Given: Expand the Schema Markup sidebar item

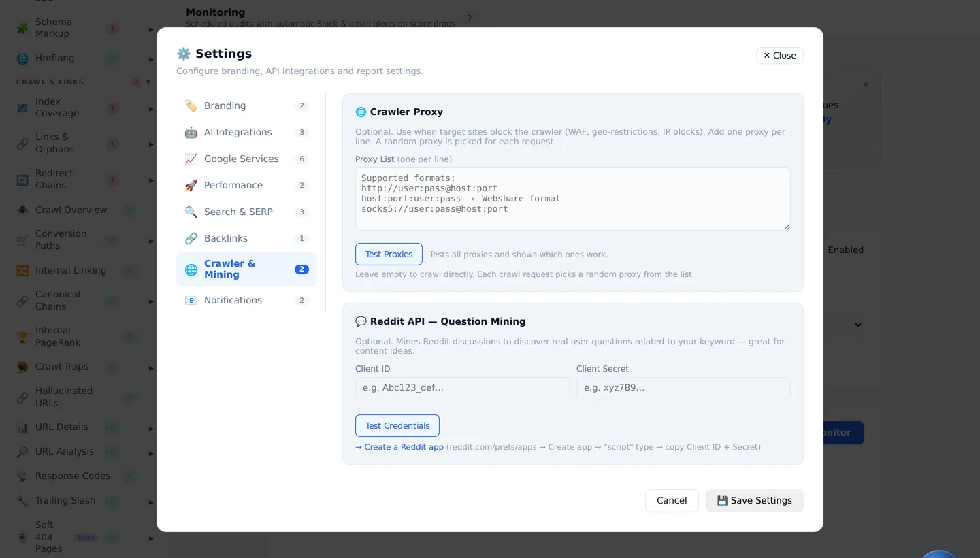Looking at the screenshot, I should (151, 29).
